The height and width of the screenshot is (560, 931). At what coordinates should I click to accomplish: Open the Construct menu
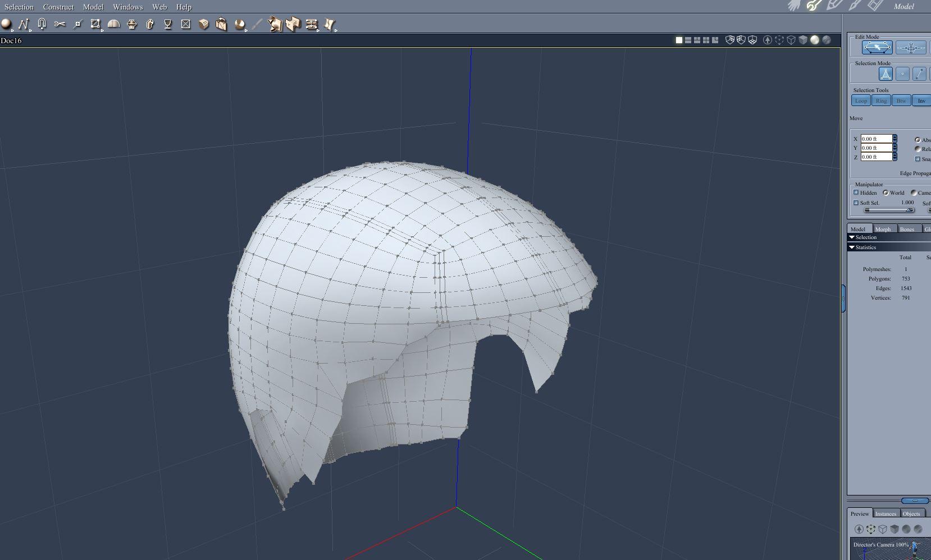58,7
